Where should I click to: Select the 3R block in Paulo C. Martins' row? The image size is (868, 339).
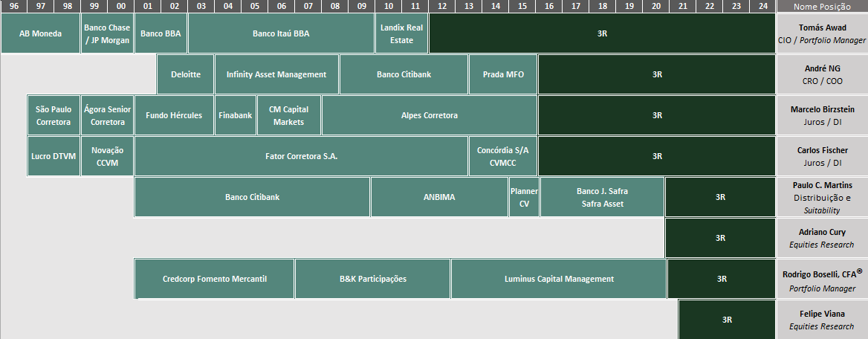click(x=720, y=197)
